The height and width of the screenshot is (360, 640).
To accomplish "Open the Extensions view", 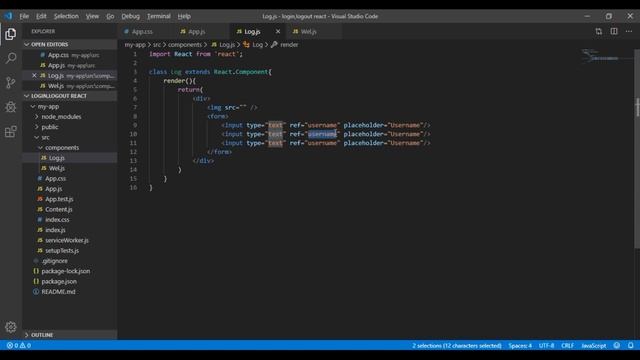I will 11,131.
